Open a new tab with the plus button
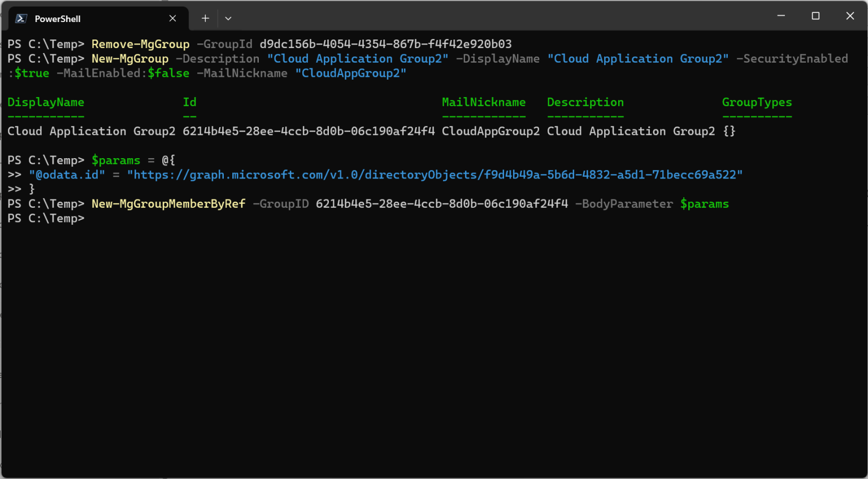This screenshot has width=868, height=479. 205,19
